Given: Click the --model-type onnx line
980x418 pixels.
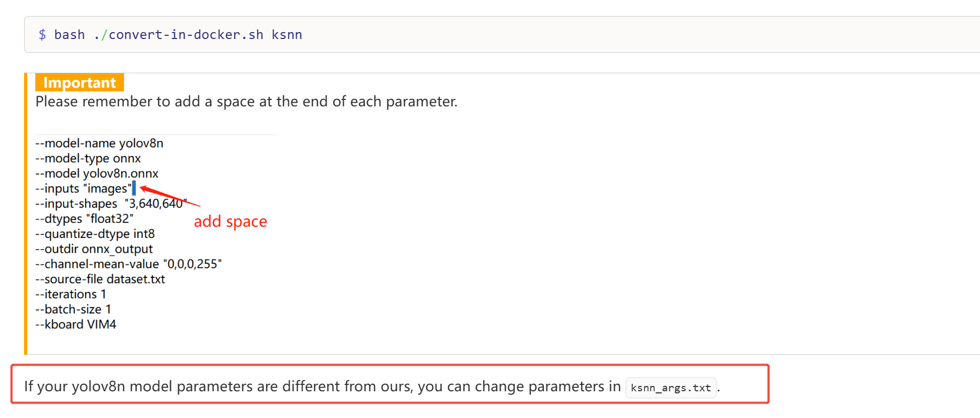Looking at the screenshot, I should pos(88,158).
